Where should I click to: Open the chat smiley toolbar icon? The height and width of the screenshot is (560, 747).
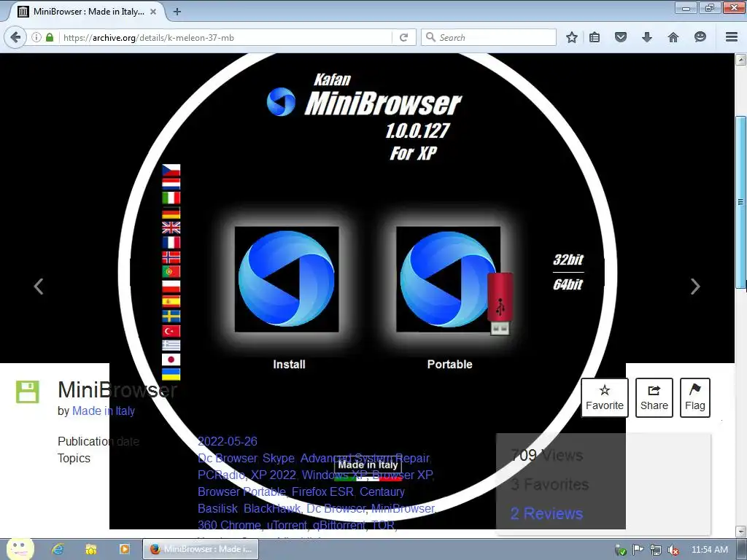pos(700,37)
